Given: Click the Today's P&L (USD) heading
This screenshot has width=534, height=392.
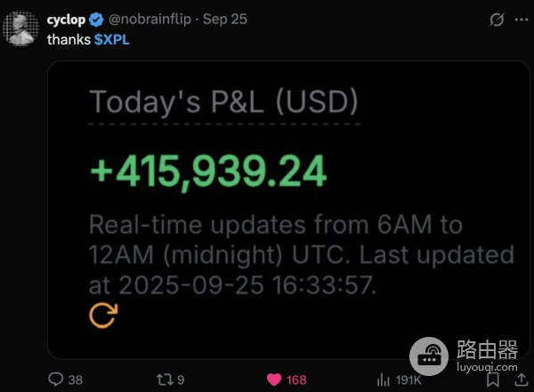Looking at the screenshot, I should [x=224, y=103].
